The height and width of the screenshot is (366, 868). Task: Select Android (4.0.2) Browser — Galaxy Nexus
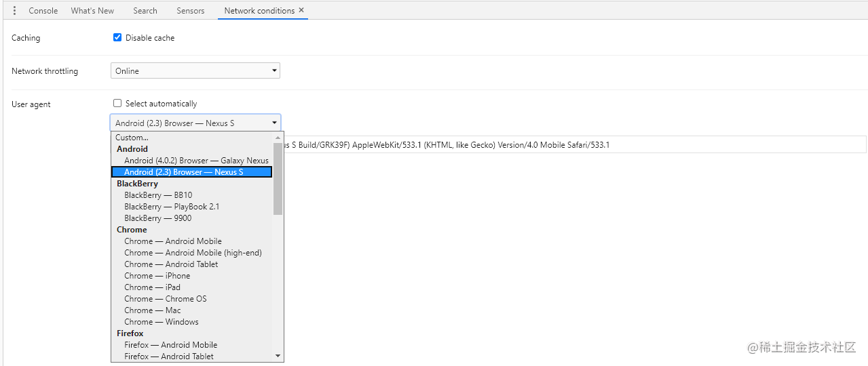point(192,161)
